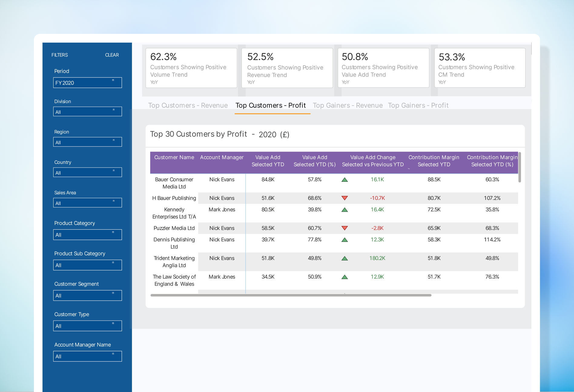Open the Region filter dropdown
Screen dimensions: 574x392
(x=87, y=142)
